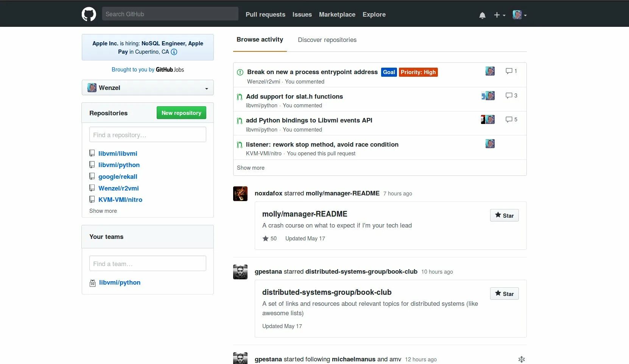Viewport: 629px width, 364px height.
Task: Open the distributed-systems-group/book-club card title
Action: pyautogui.click(x=327, y=292)
